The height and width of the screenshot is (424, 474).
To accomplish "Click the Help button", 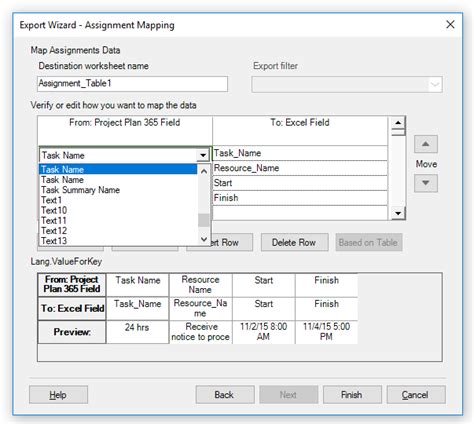I will click(x=58, y=395).
